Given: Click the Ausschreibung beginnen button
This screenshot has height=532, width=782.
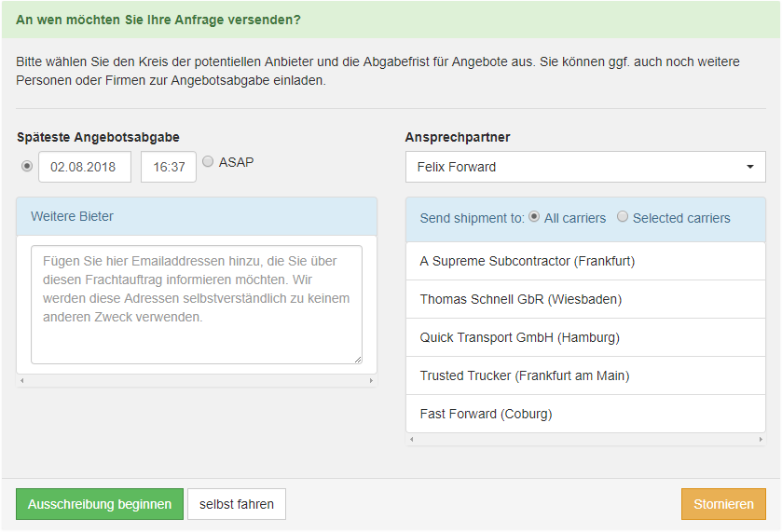Looking at the screenshot, I should [x=100, y=504].
